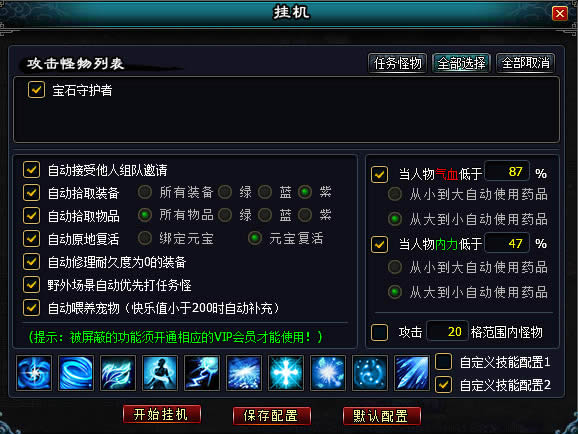This screenshot has width=578, height=434.
Task: Pick the blue bubbles orb skill icon
Action: (370, 373)
